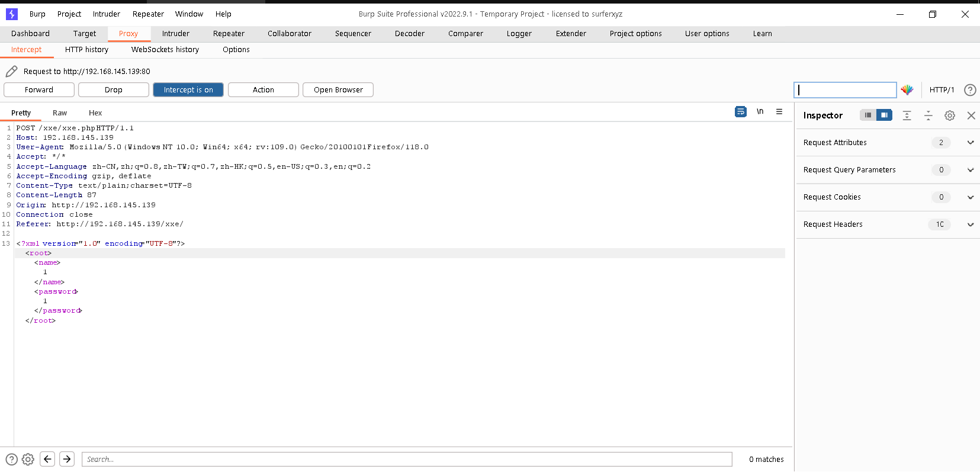Open the Intruder menu in menu bar
This screenshot has width=980, height=472.
point(107,14)
